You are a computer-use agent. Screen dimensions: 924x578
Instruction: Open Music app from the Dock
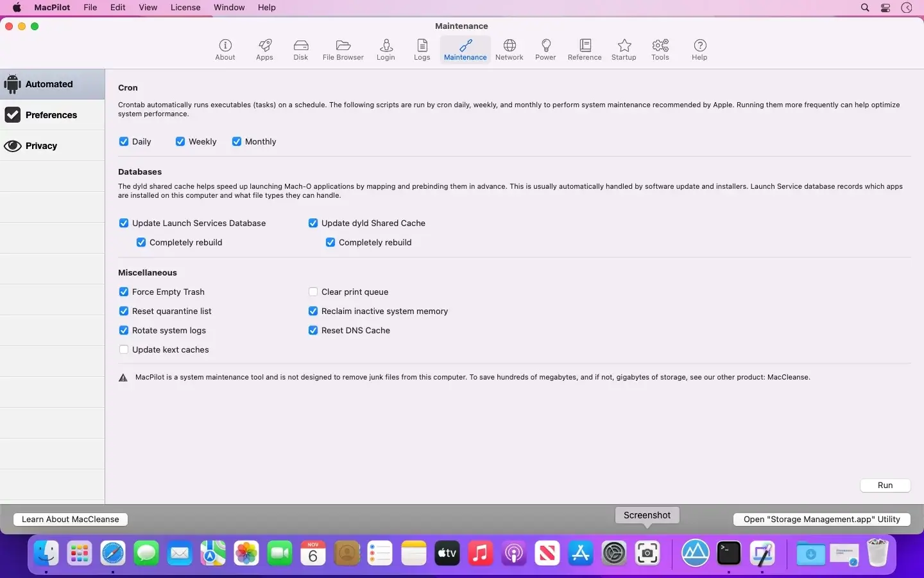click(x=481, y=553)
